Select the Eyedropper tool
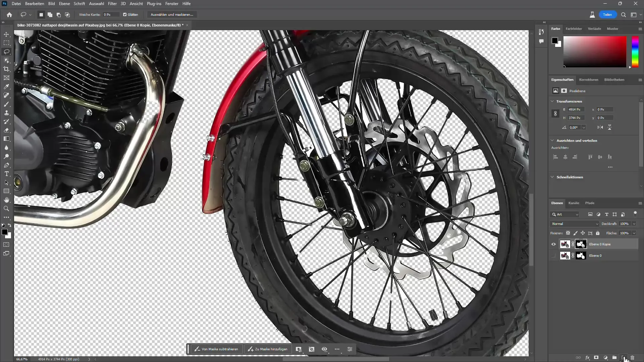Viewport: 644px width, 362px height. (x=6, y=86)
